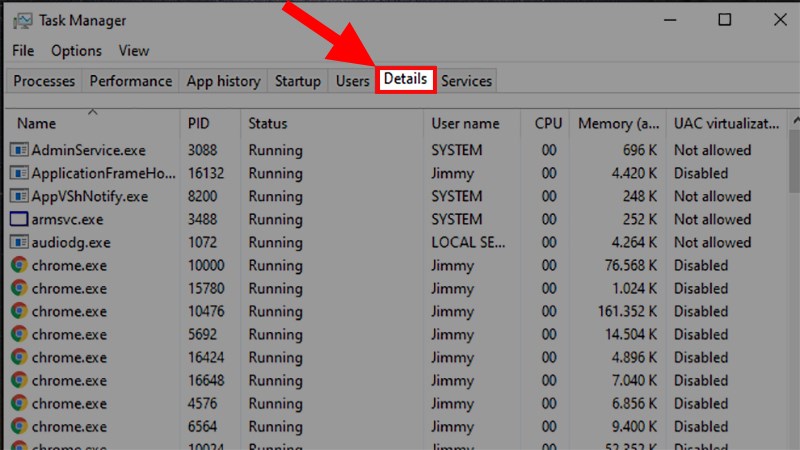
Task: Sort by the Memory column header
Action: [618, 123]
